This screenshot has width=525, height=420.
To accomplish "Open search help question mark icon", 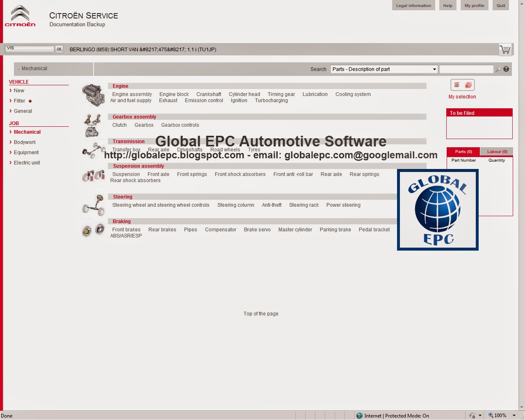I will tap(506, 69).
